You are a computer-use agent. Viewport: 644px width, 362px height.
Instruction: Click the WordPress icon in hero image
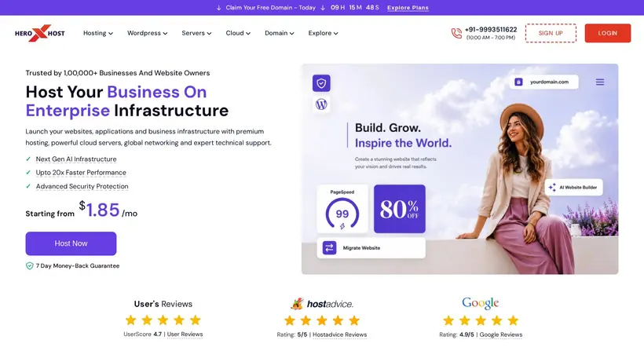(321, 104)
